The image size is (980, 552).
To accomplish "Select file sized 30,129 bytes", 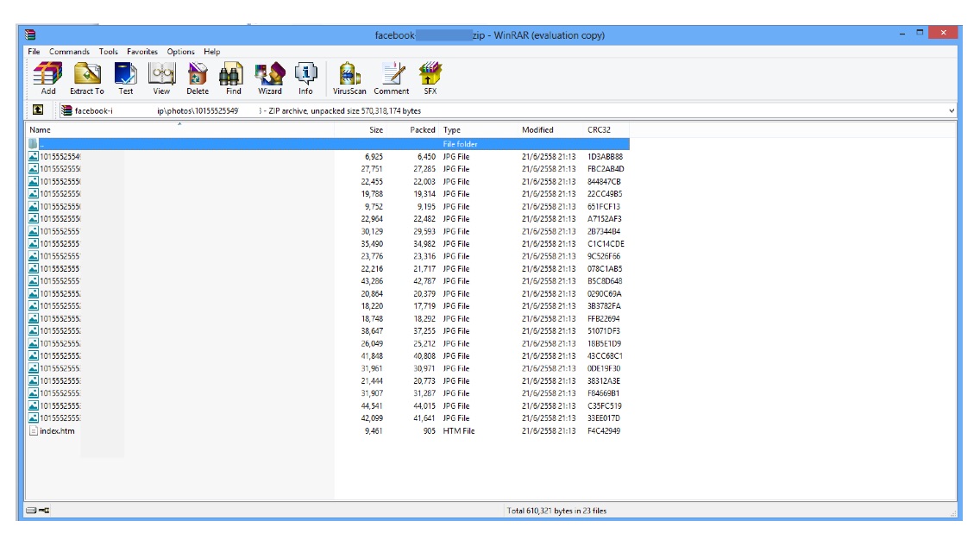I will pyautogui.click(x=328, y=231).
